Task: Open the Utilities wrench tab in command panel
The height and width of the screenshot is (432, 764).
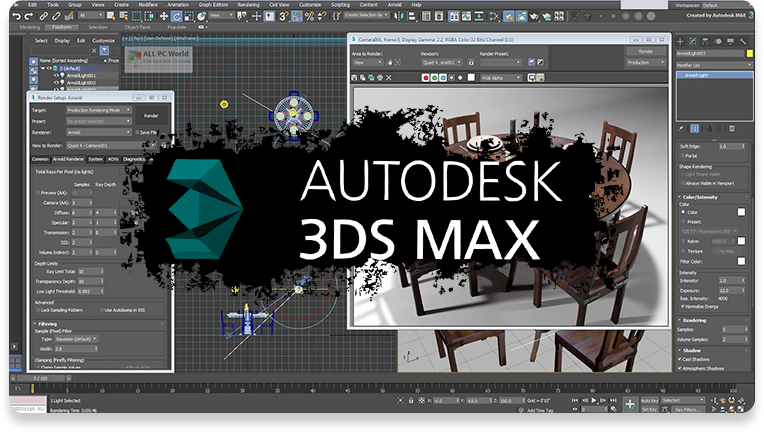Action: 743,41
